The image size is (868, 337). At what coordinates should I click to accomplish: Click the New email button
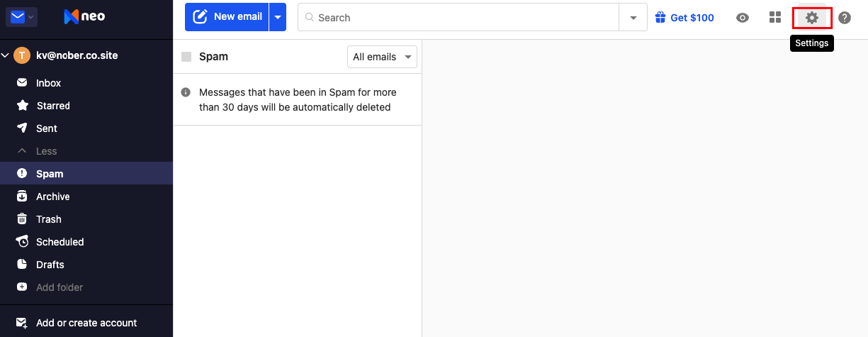[x=227, y=17]
